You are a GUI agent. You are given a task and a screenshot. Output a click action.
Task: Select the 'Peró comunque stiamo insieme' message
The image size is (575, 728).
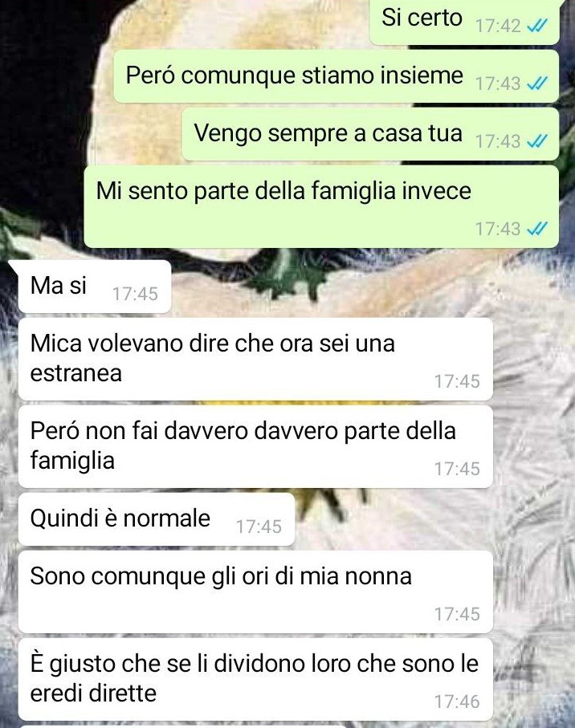point(336,76)
